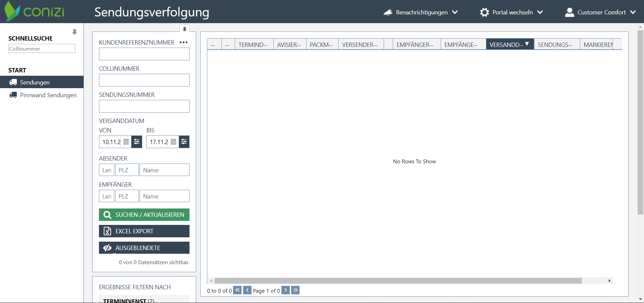
Task: Click the three dots next to KUNDENREFERENZNUMMER
Action: [183, 43]
